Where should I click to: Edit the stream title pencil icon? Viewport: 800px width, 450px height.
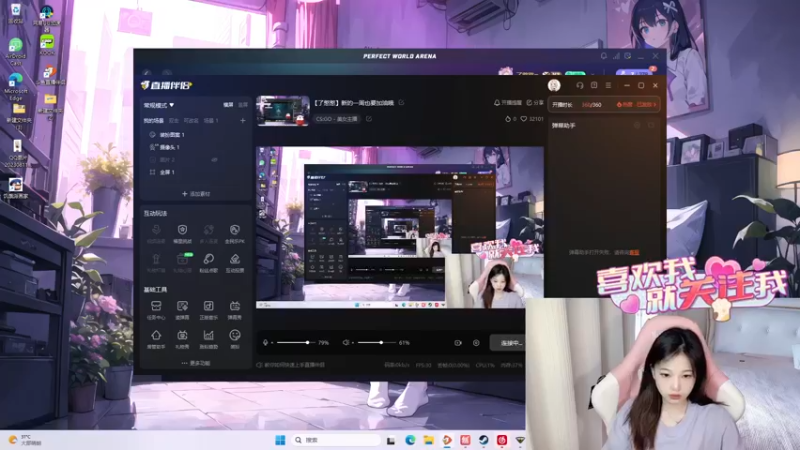coord(402,103)
